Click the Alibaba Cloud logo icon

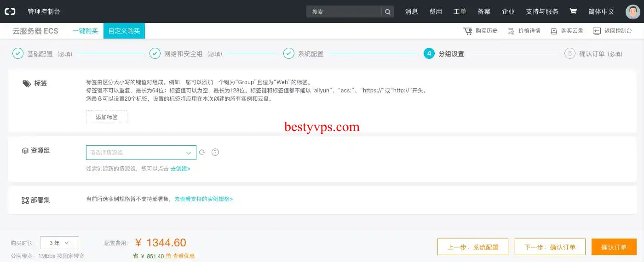[10, 11]
